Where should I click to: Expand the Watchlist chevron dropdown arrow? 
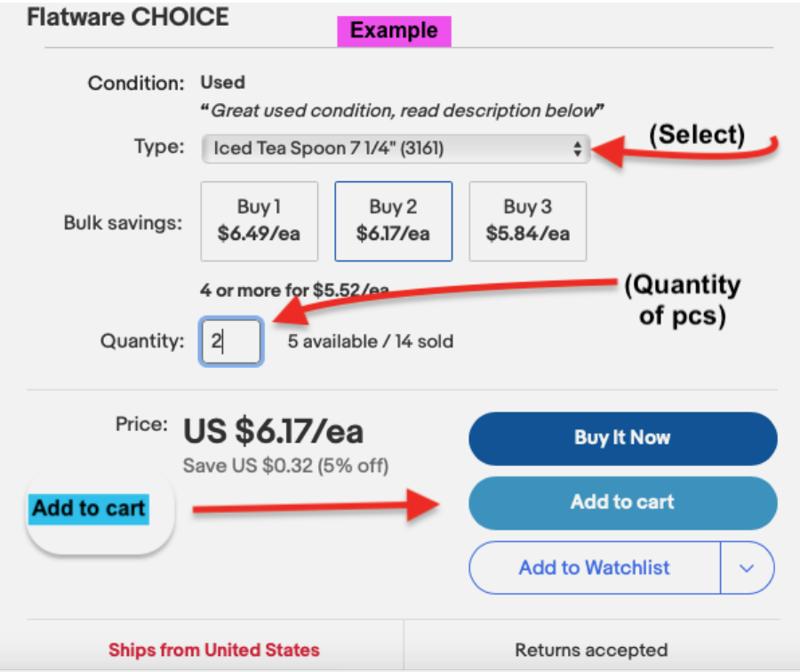click(747, 568)
